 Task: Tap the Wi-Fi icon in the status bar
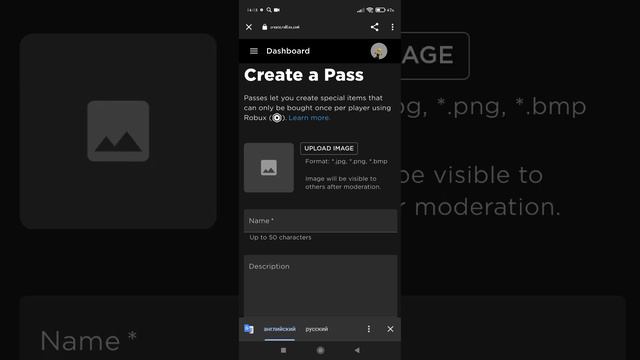click(370, 10)
